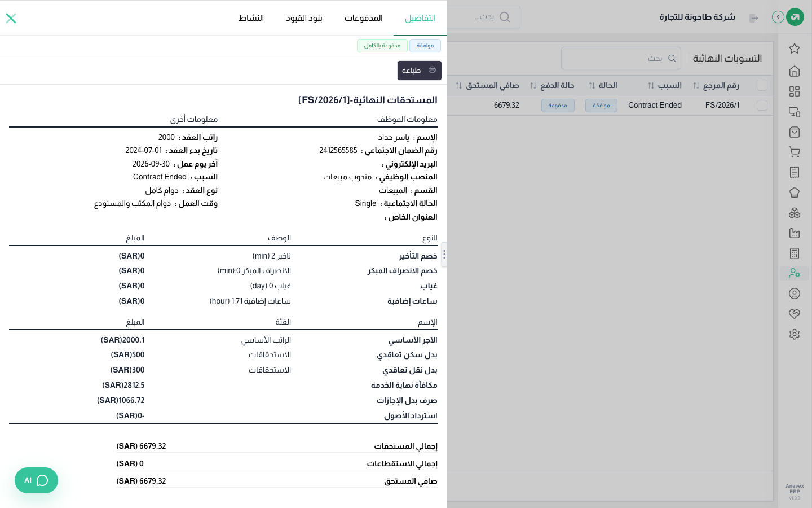Switch to the بنود القيود tab
812x508 pixels.
tap(304, 18)
